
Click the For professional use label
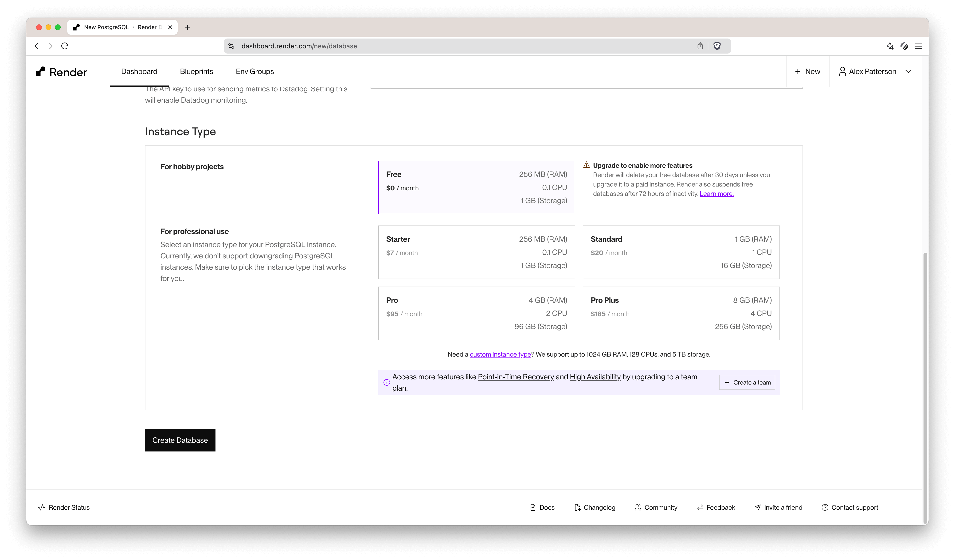[x=194, y=232]
